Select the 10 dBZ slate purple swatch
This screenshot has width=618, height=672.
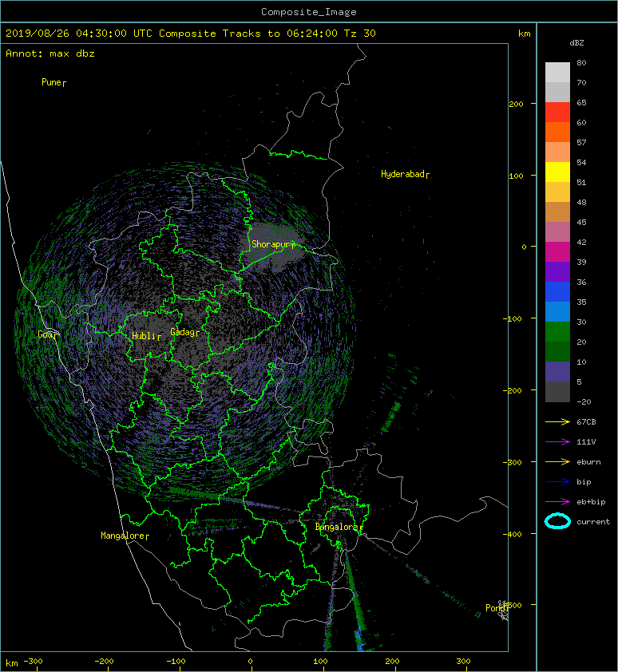click(557, 371)
